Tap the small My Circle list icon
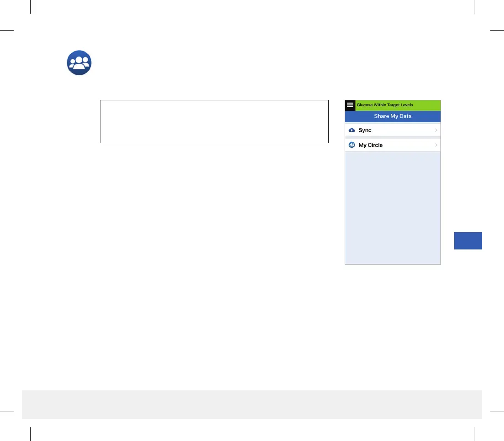The height and width of the screenshot is (441, 504). coord(352,145)
